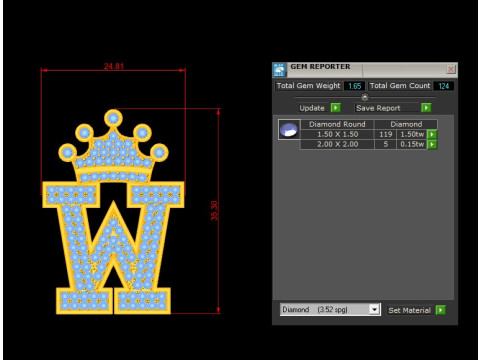
Task: Click the Save Report field
Action: (x=388, y=108)
